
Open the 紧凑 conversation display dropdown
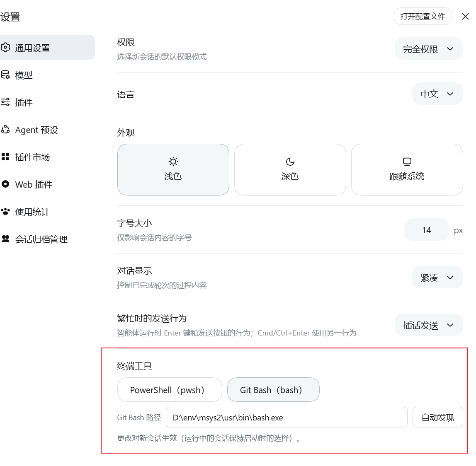tap(437, 277)
